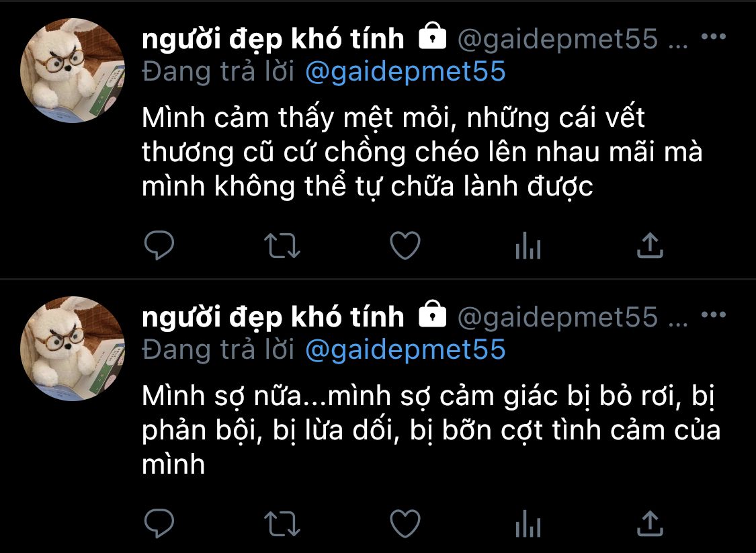Screen dimensions: 756x553
Task: Reply to the first tweet about feeling tired
Action: click(159, 245)
